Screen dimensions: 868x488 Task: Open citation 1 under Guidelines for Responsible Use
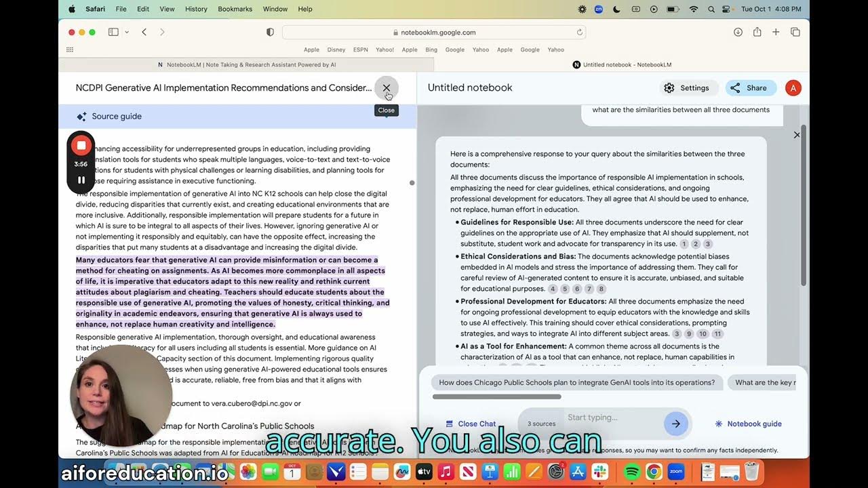pyautogui.click(x=684, y=244)
